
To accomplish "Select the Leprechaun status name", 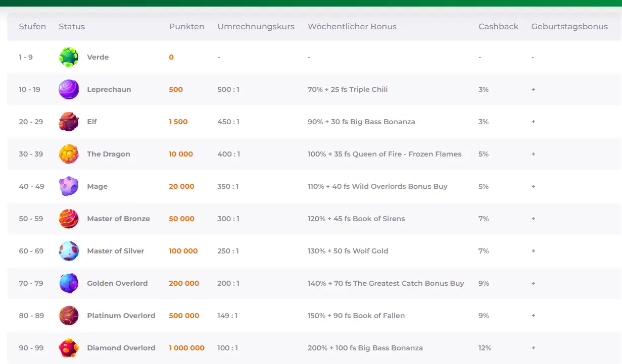I will click(109, 89).
